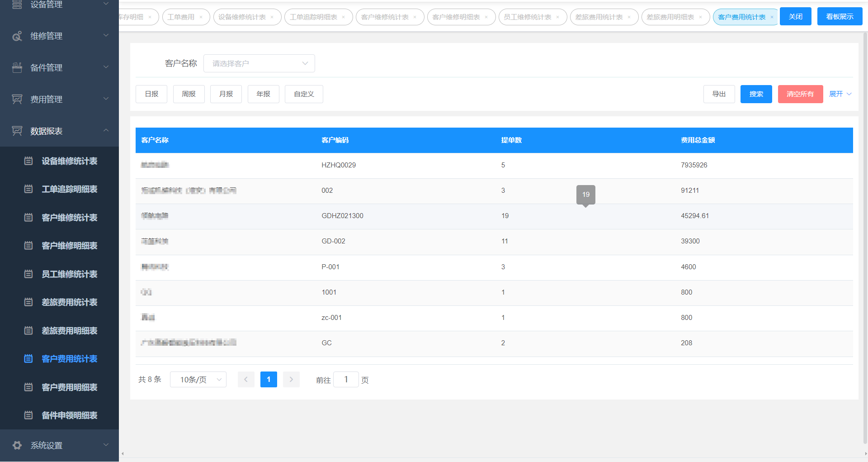This screenshot has height=462, width=868.
Task: Open the 请选择客户 customer dropdown
Action: [259, 63]
